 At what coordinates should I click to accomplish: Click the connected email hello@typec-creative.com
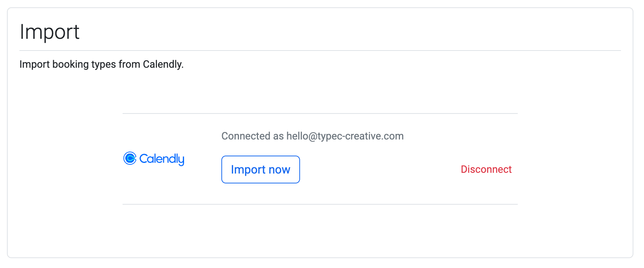point(345,136)
